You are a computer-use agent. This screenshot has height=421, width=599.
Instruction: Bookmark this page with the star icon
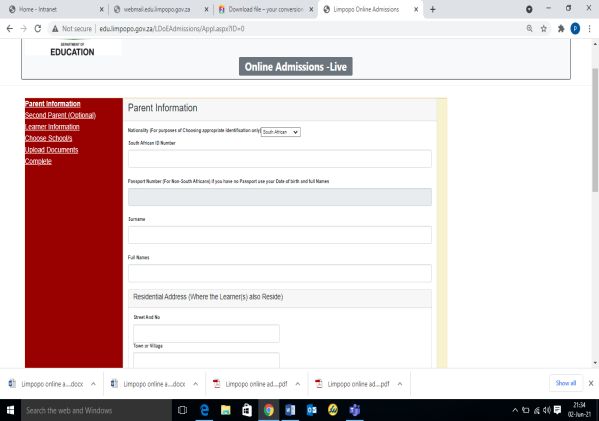point(544,29)
